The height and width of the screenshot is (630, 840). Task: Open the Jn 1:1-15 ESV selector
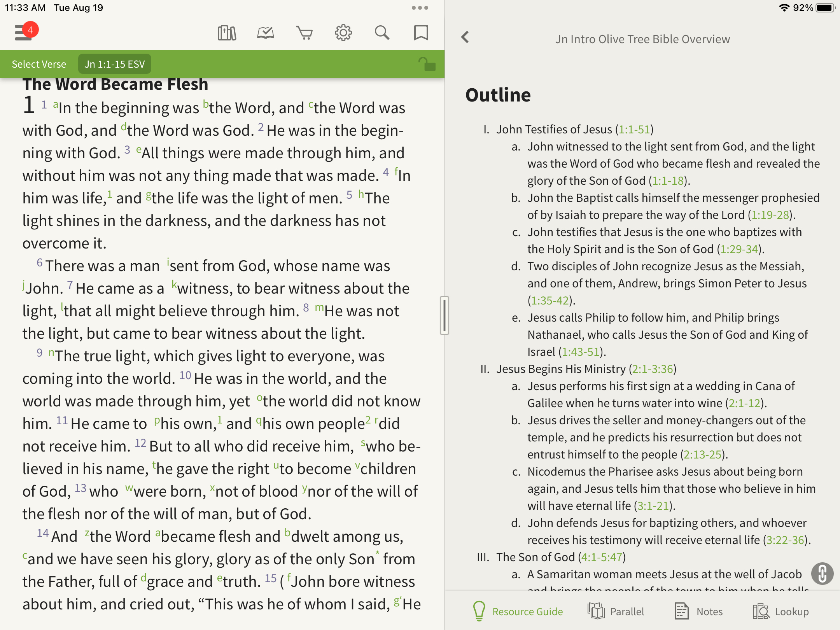[115, 64]
